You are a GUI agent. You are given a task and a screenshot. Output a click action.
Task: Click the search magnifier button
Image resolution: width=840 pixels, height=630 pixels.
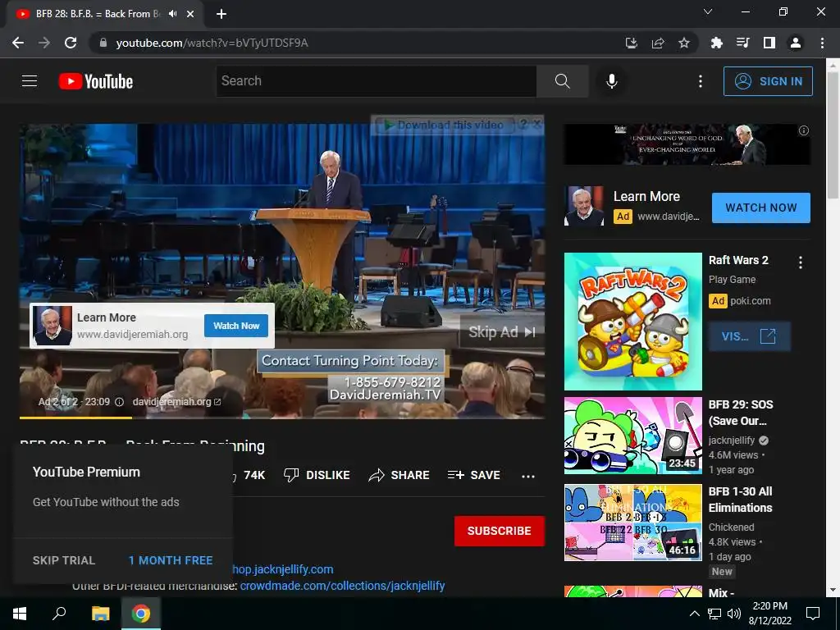562,81
